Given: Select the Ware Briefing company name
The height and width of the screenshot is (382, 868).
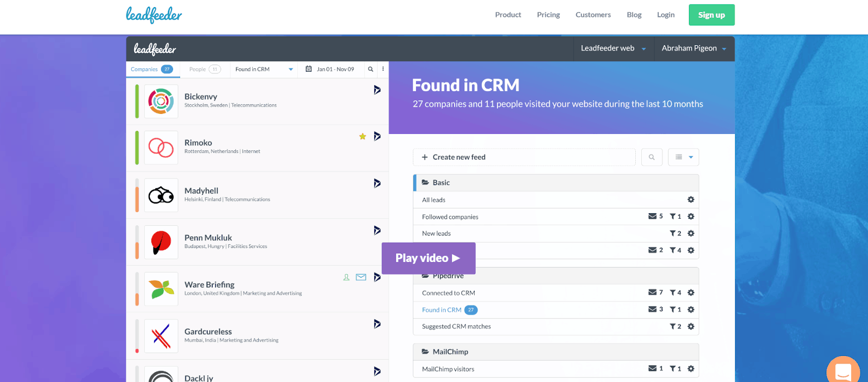Looking at the screenshot, I should click(x=209, y=284).
